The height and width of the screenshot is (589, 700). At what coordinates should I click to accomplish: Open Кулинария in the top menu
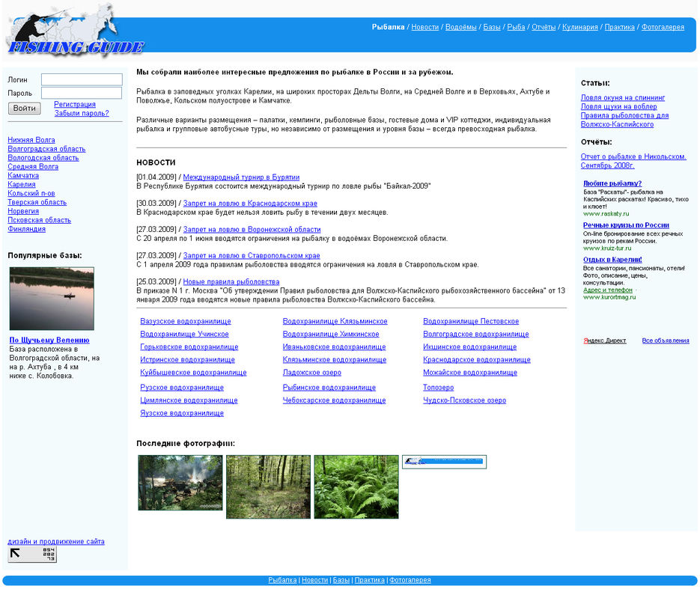coord(579,28)
